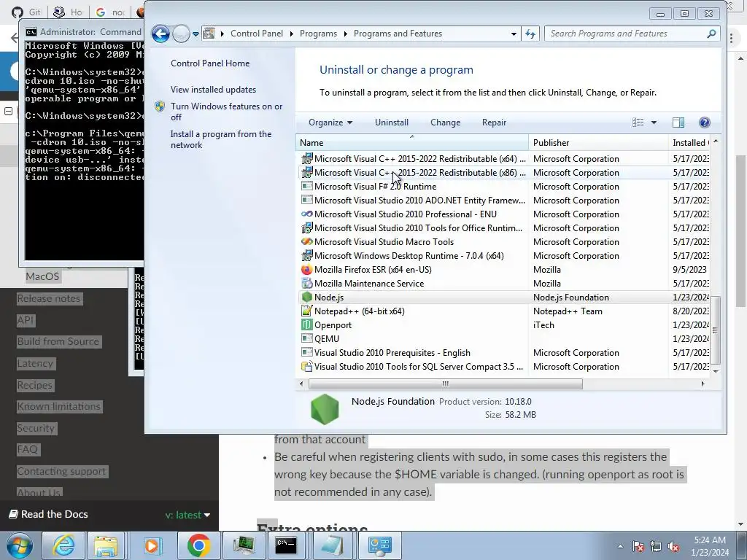Select Visual Studio 2010 ADO.NET Entity Framework entry
The width and height of the screenshot is (747, 560).
coord(419,201)
